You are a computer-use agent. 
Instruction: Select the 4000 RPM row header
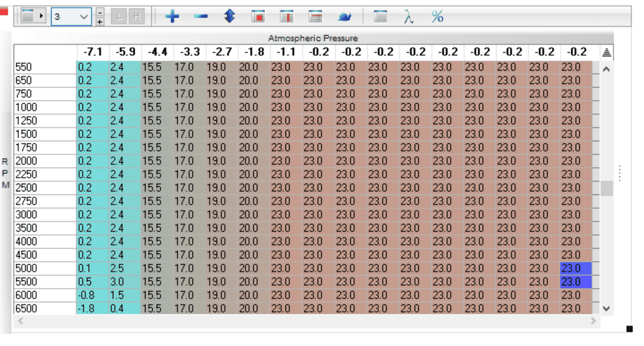45,241
